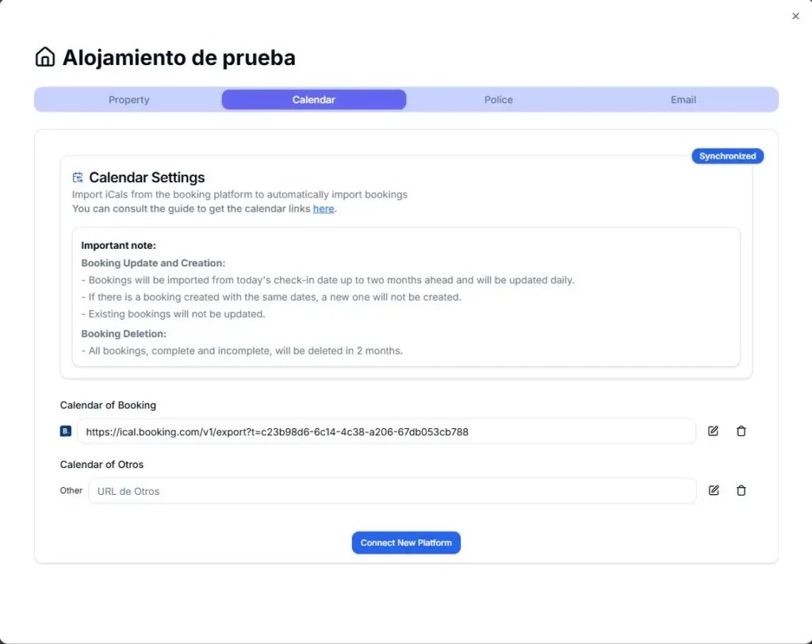This screenshot has height=644, width=812.
Task: Close the dialog with the X button
Action: coord(795,16)
